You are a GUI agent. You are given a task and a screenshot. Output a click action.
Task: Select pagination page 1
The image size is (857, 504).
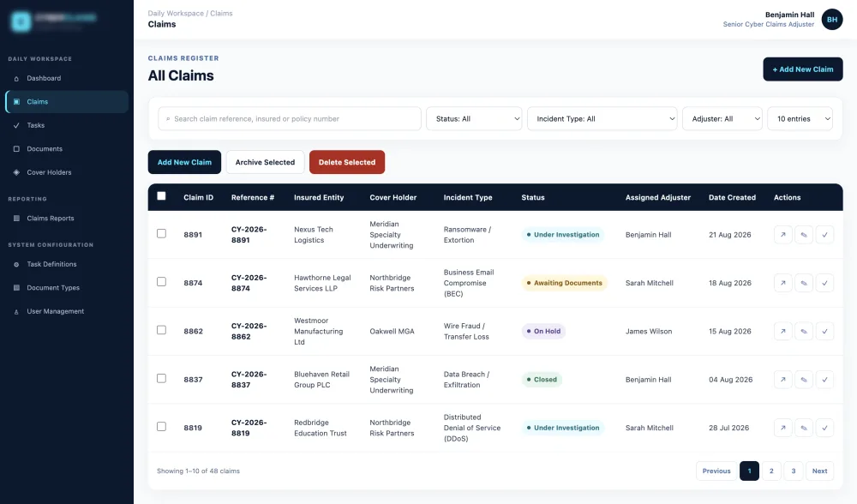point(749,471)
